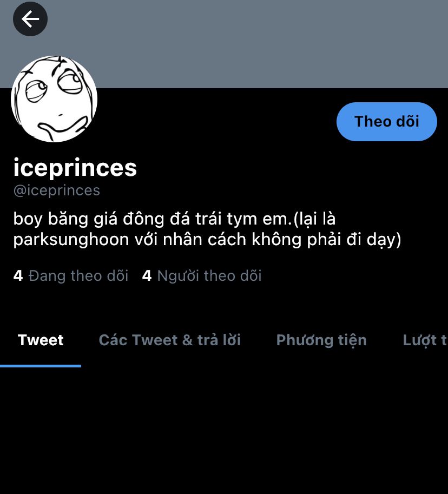The width and height of the screenshot is (448, 494).
Task: Open the partially visible Lượt t tab
Action: 425,340
